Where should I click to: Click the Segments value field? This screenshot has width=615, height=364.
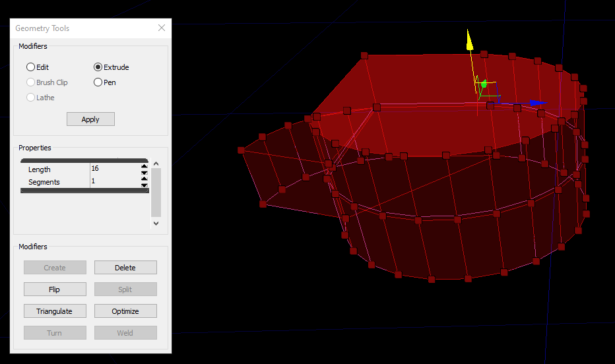[114, 182]
